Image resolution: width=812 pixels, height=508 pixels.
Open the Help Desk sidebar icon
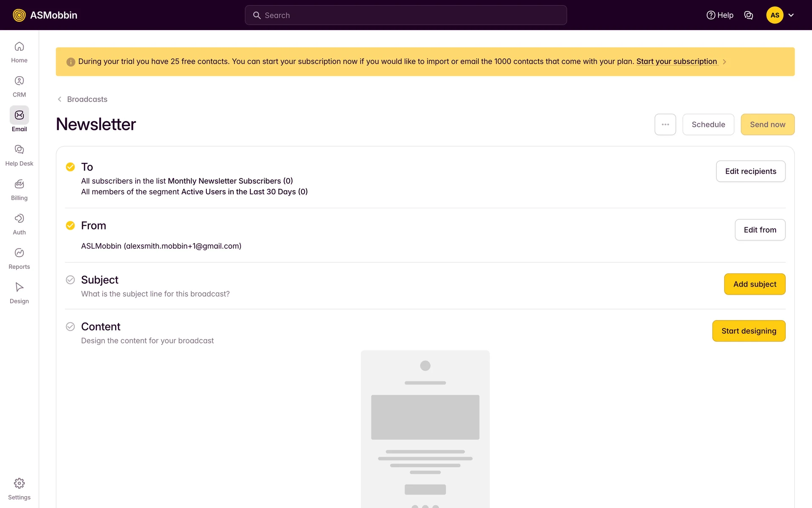pos(19,149)
